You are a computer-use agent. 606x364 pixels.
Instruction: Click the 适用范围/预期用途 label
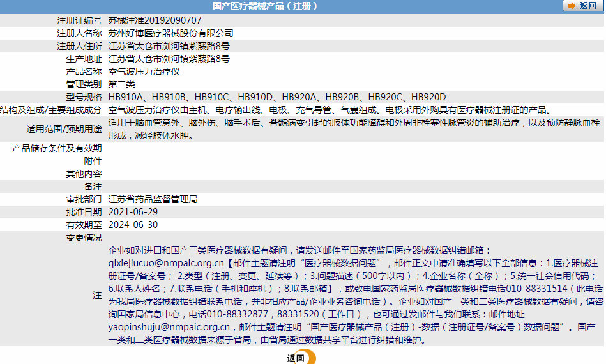[x=64, y=129]
